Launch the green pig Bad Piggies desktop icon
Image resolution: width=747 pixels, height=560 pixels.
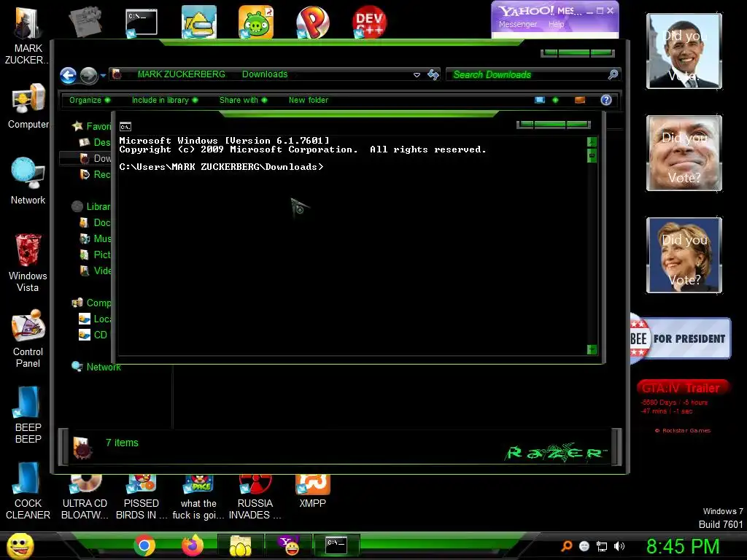pyautogui.click(x=256, y=22)
